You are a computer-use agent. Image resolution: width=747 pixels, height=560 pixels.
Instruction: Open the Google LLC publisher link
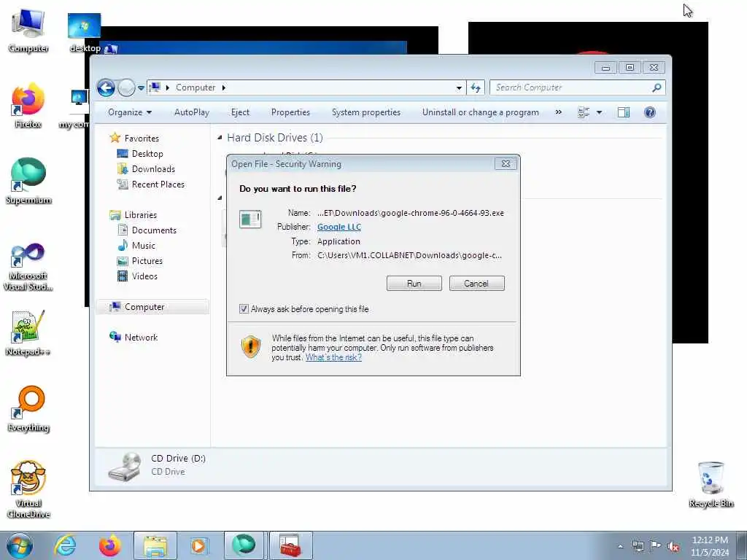click(x=339, y=227)
